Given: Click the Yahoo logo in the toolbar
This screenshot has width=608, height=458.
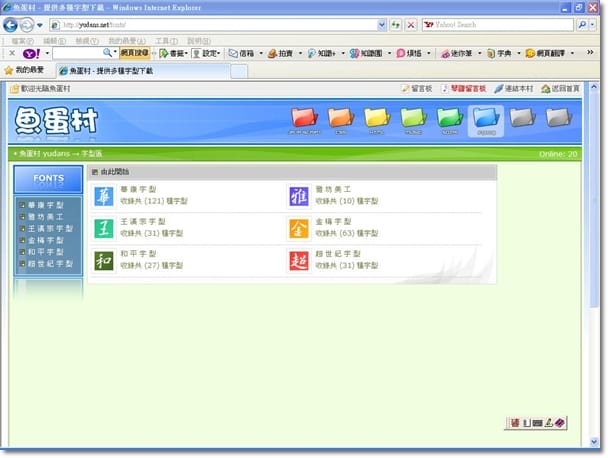Looking at the screenshot, I should 32,53.
